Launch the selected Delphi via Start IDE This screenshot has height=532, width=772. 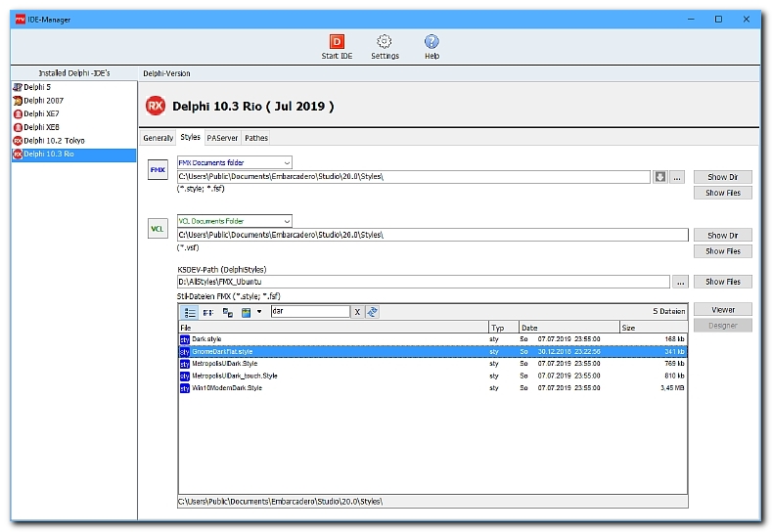pyautogui.click(x=337, y=47)
